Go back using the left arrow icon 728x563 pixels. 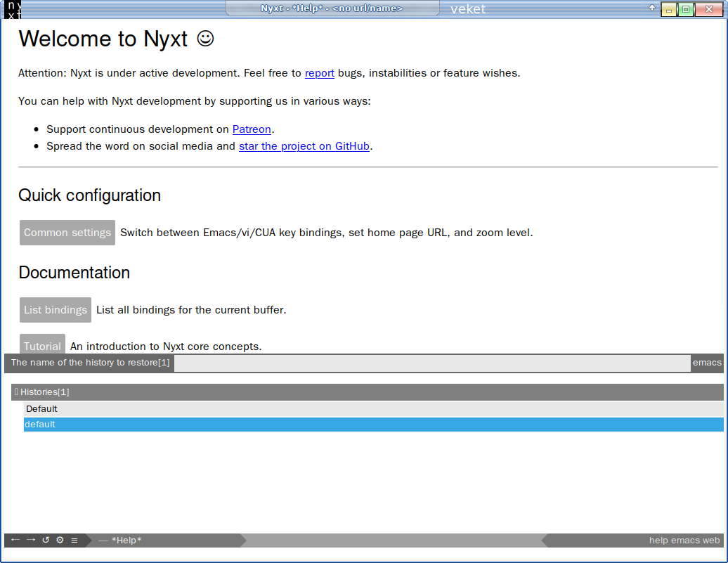point(15,540)
